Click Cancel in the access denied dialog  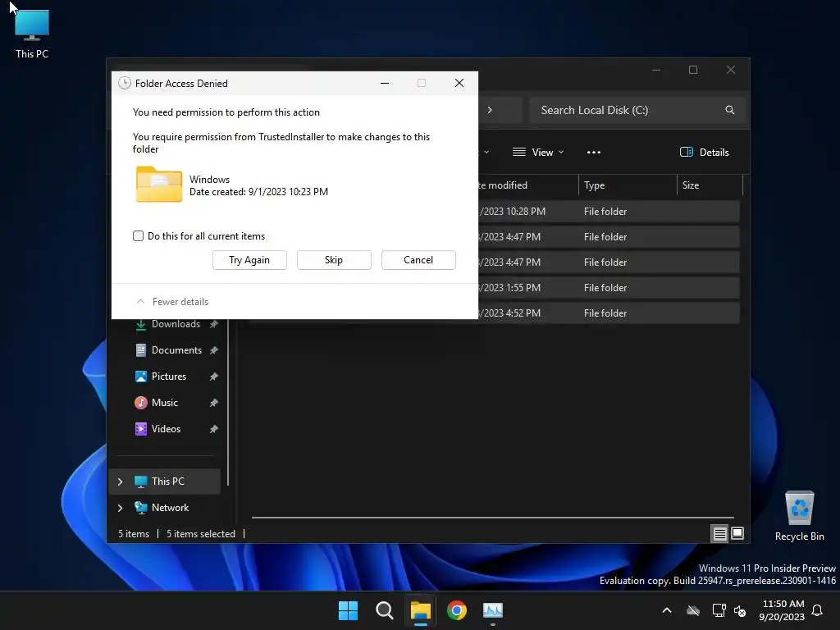pos(418,260)
